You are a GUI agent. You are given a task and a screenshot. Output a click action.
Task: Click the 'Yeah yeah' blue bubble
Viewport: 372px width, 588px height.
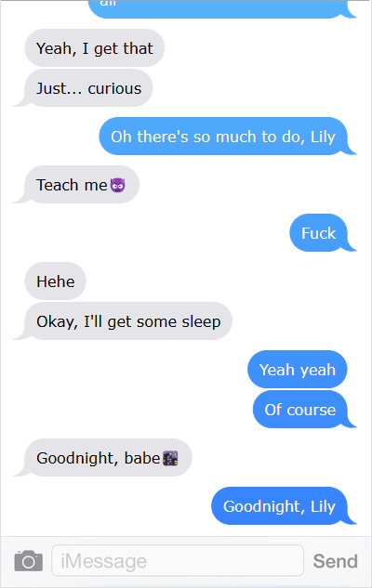[298, 370]
